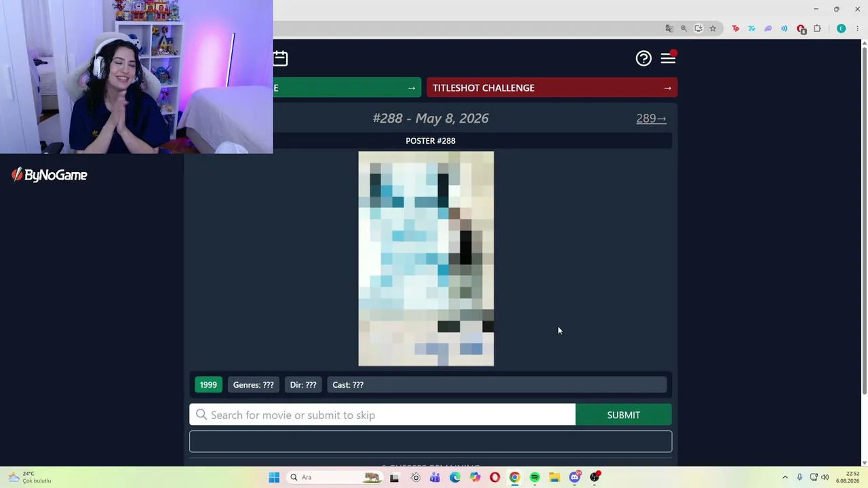
Task: Open Microsoft Teams from taskbar
Action: pyautogui.click(x=435, y=477)
